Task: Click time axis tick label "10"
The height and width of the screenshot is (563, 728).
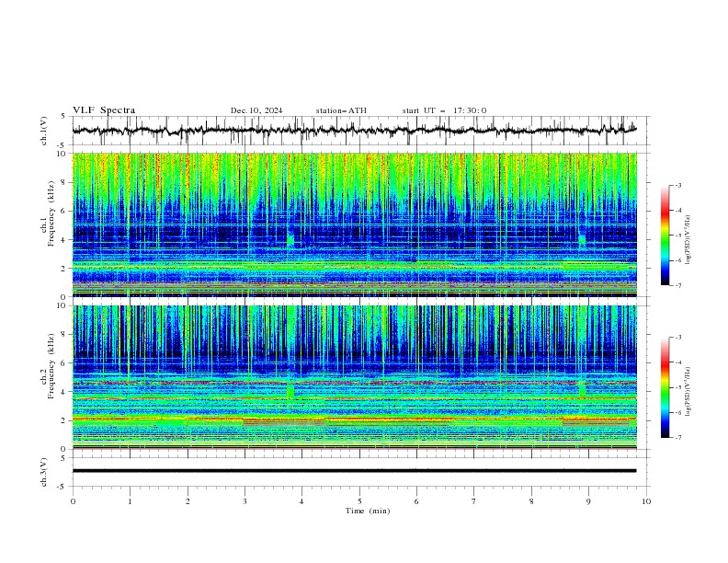Action: (646, 501)
